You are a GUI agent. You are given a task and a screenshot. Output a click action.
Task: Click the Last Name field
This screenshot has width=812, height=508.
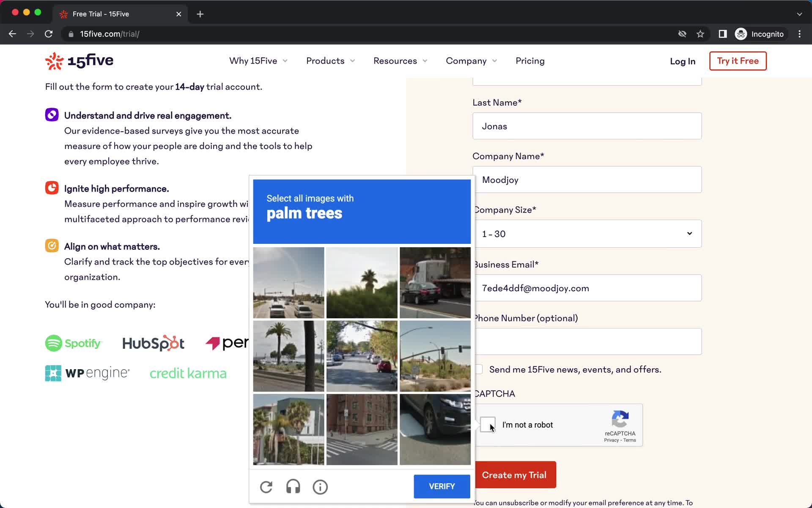pyautogui.click(x=587, y=126)
